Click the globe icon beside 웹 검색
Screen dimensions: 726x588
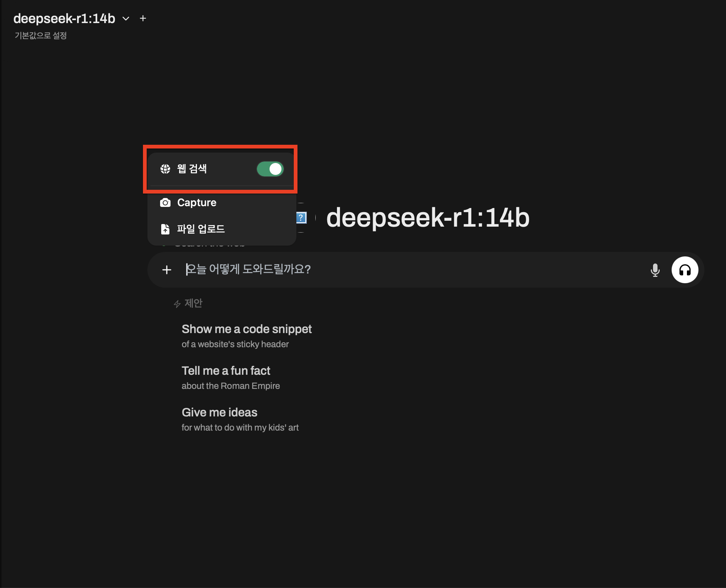(x=165, y=169)
